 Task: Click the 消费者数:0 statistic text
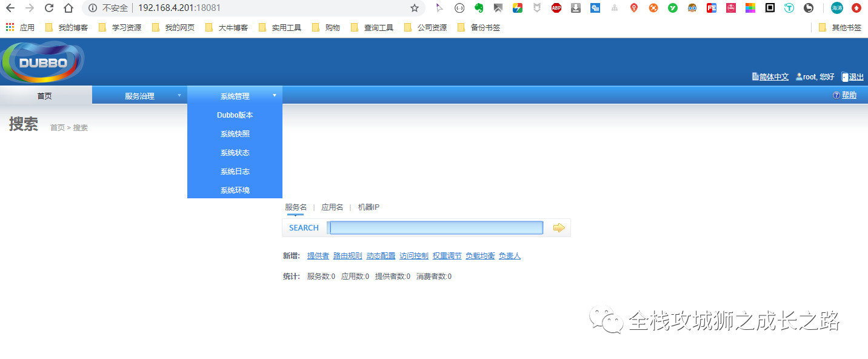click(434, 277)
